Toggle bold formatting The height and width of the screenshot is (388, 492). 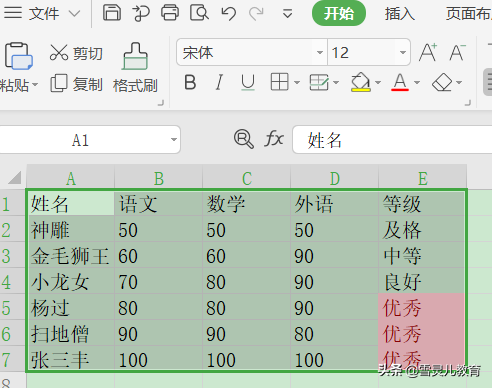click(190, 82)
